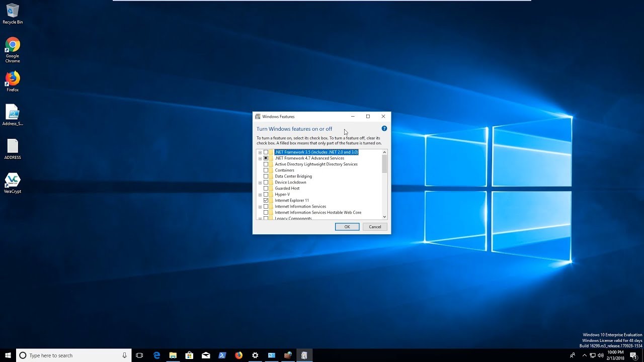Image resolution: width=644 pixels, height=362 pixels.
Task: Check the Internet Information Services checkbox
Action: click(x=266, y=207)
